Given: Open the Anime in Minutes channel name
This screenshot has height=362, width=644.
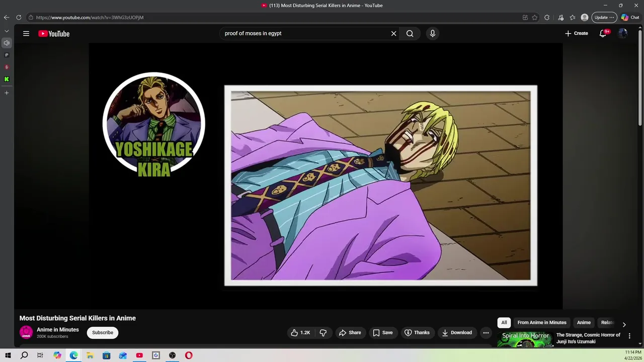Looking at the screenshot, I should coord(58,330).
